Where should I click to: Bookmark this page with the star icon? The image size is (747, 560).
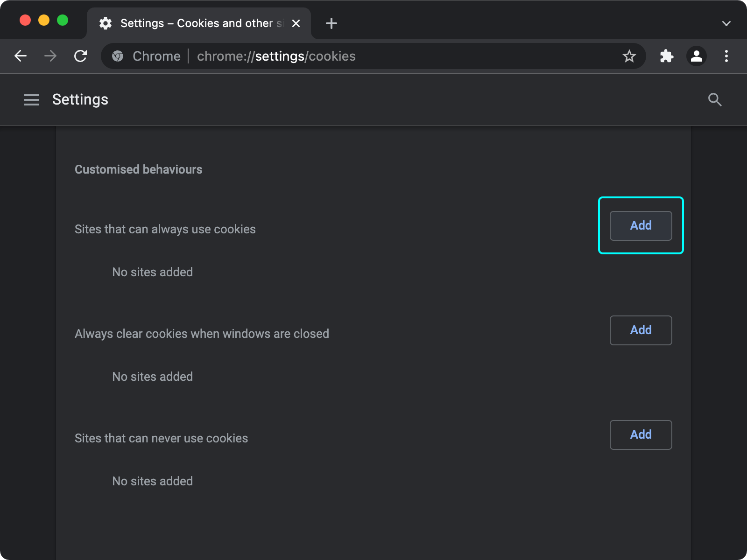point(629,56)
